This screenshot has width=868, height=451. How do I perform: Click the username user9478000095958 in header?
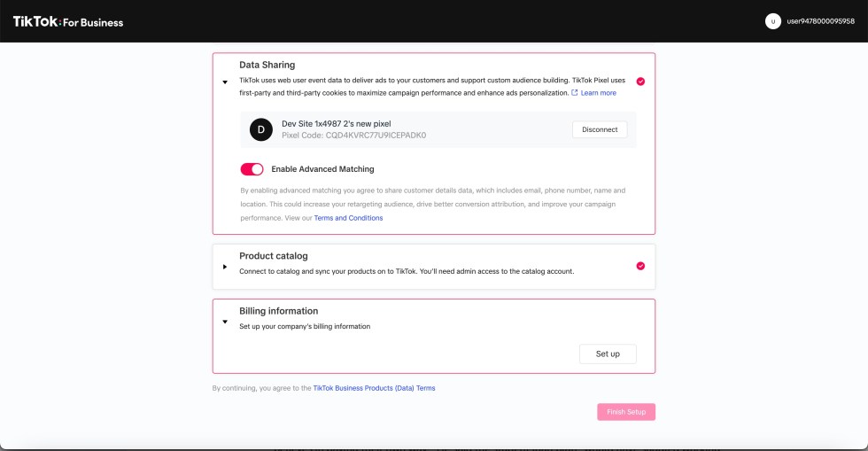(820, 21)
